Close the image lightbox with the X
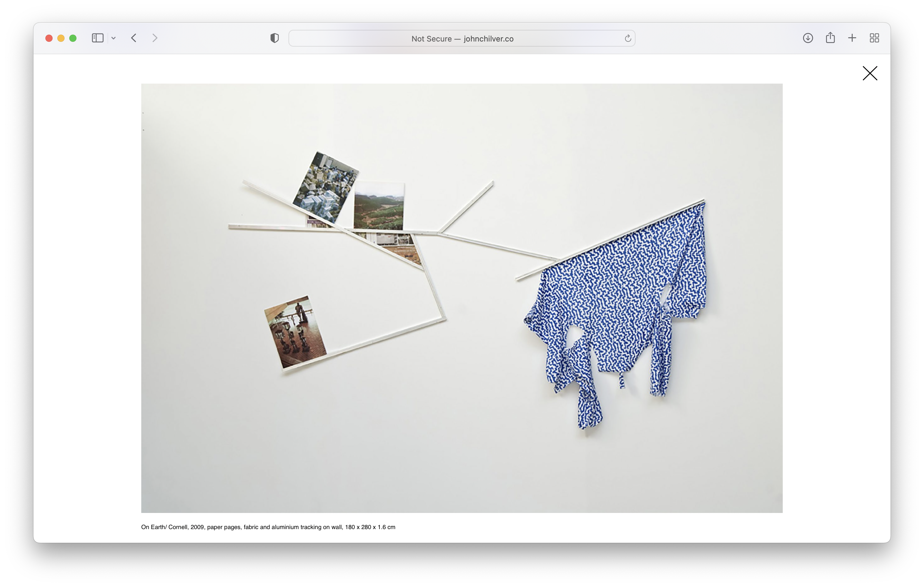 [x=870, y=73]
